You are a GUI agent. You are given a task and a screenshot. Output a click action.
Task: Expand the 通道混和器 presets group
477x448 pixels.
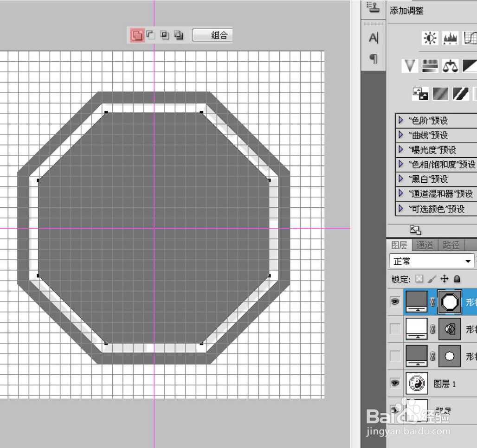pyautogui.click(x=401, y=193)
